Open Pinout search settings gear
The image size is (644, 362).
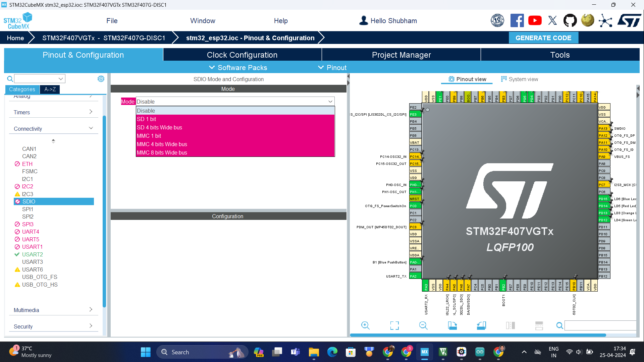pos(101,79)
